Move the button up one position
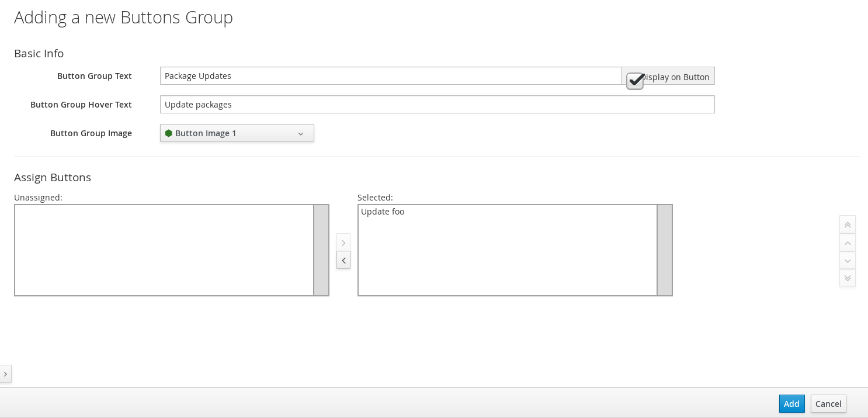This screenshot has height=418, width=868. (848, 243)
